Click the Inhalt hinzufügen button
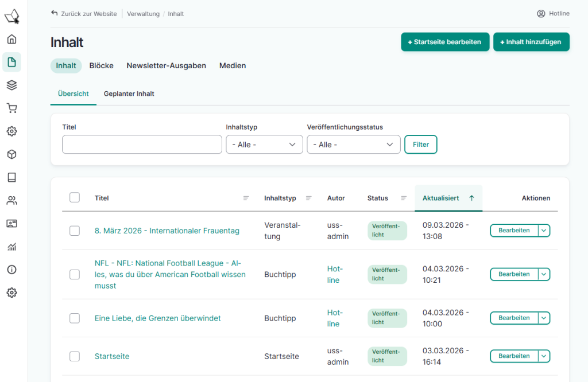 [531, 42]
